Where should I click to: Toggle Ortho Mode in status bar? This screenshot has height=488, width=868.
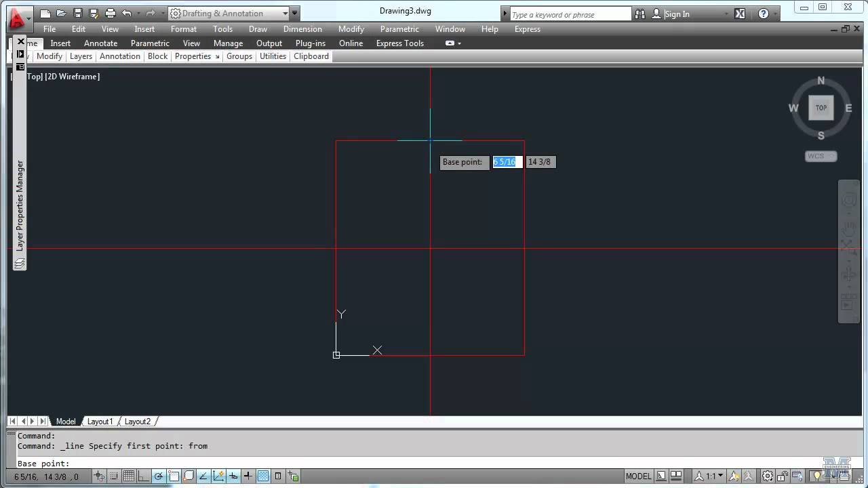click(x=143, y=476)
